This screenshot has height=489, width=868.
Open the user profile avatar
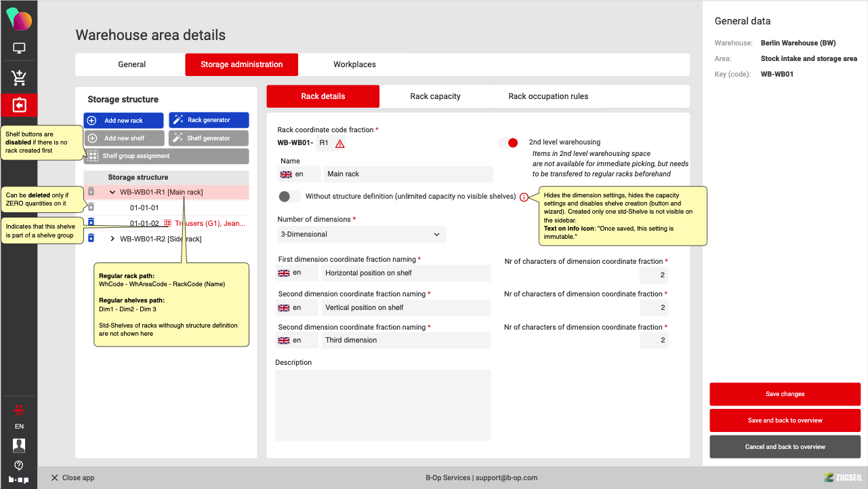19,446
